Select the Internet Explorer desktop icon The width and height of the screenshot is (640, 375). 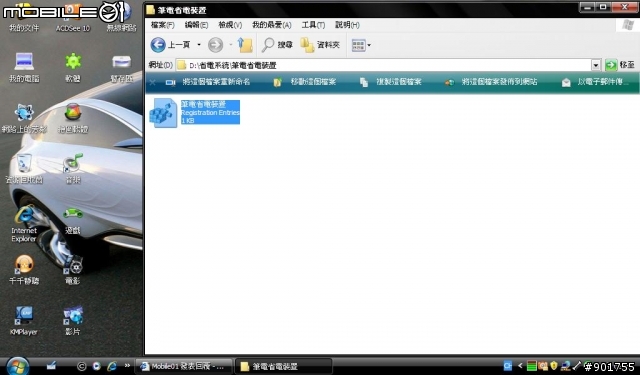[24, 224]
